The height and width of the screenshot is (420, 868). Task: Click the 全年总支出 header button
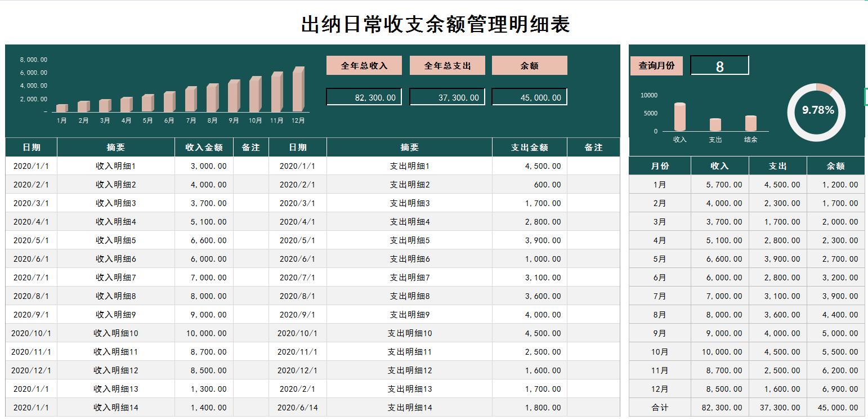click(x=447, y=65)
